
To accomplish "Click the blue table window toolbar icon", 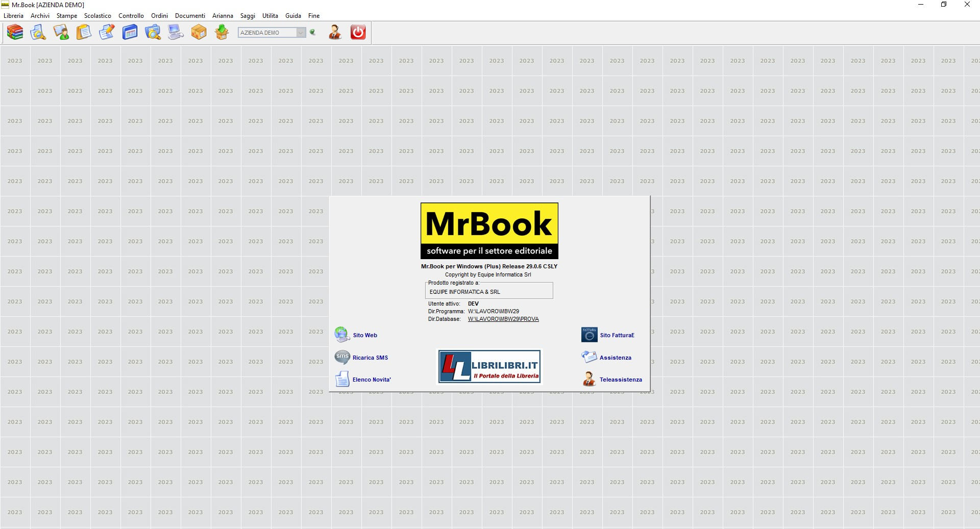I will pyautogui.click(x=130, y=32).
